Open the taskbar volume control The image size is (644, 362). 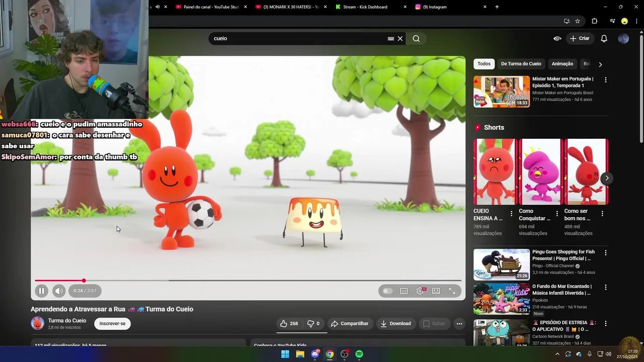point(608,354)
